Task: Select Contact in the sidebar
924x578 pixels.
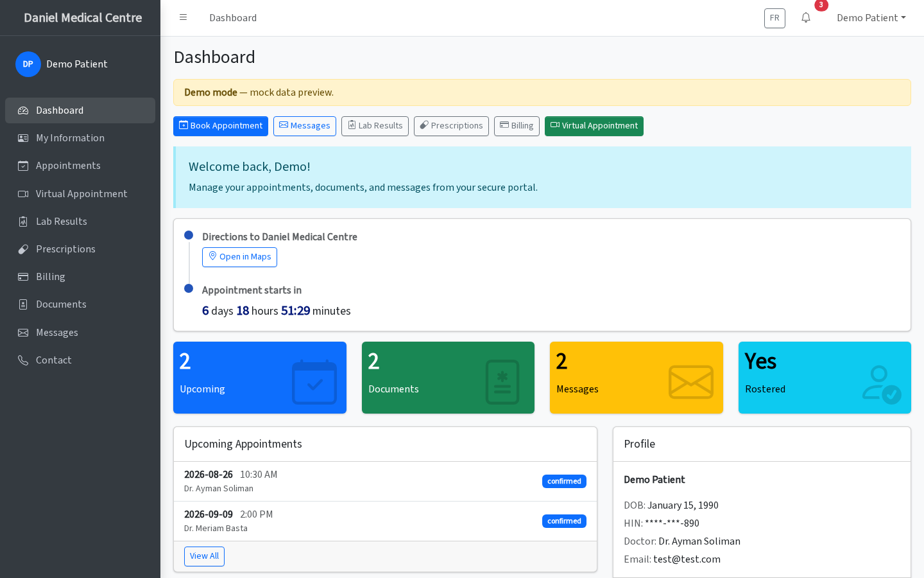Action: click(x=80, y=360)
